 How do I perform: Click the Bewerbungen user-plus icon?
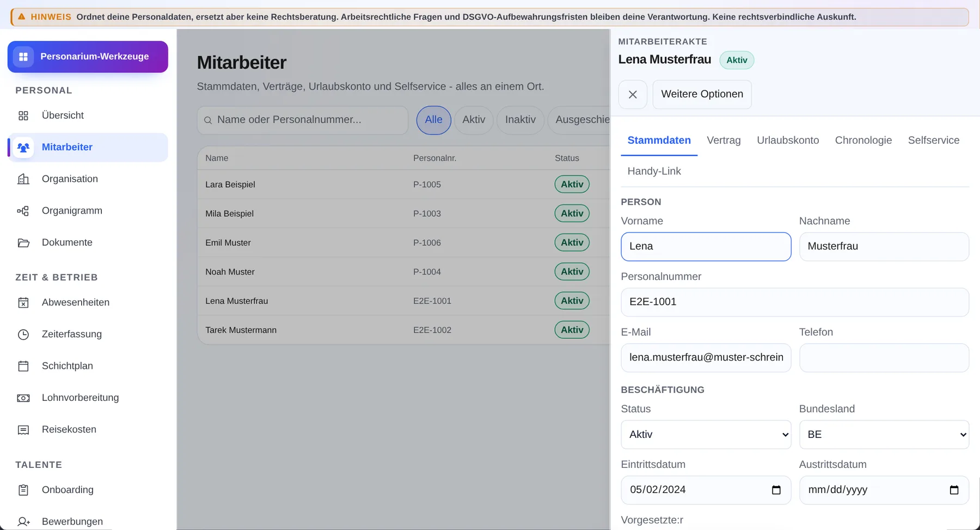click(23, 521)
